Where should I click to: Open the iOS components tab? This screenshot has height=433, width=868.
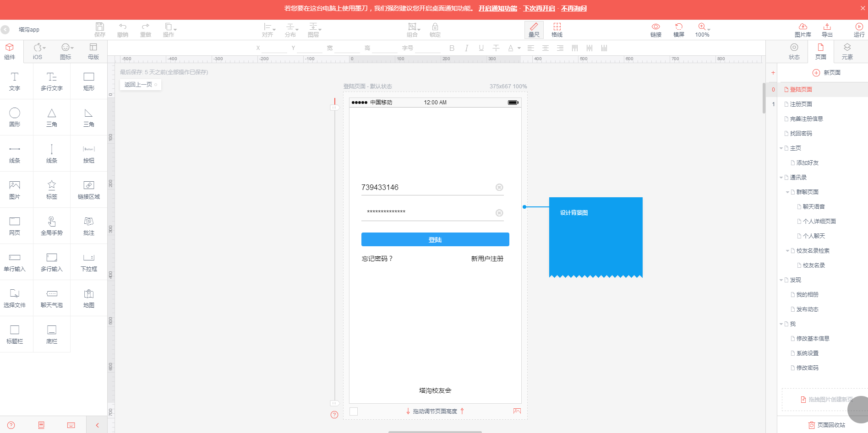[38, 51]
